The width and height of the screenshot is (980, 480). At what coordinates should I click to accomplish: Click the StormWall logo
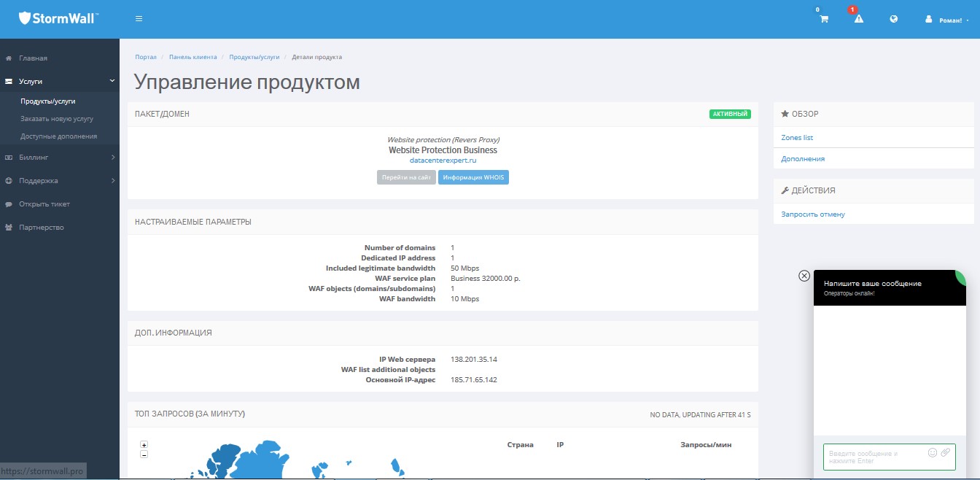(58, 18)
